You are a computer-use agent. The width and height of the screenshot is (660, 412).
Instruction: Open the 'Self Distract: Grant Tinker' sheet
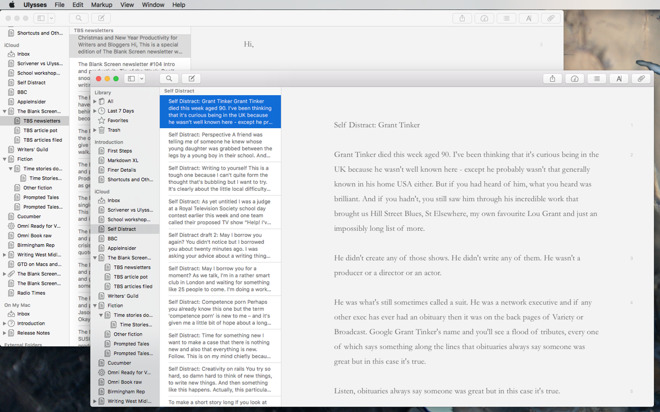[x=220, y=112]
